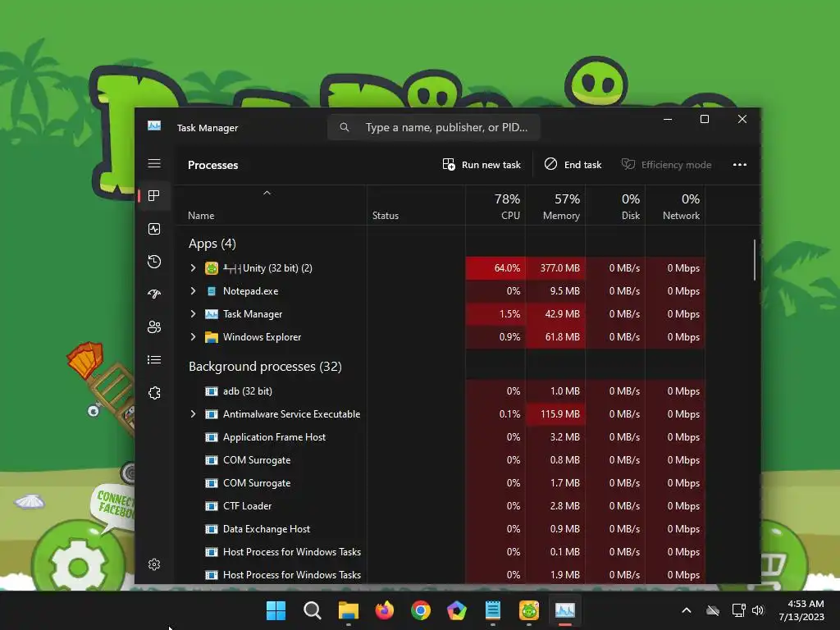Click the search magnifier icon in Task Manager

[345, 127]
